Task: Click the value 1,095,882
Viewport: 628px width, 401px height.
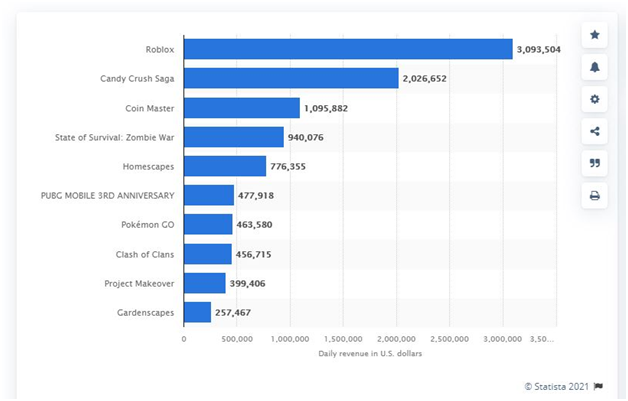Action: (x=326, y=108)
